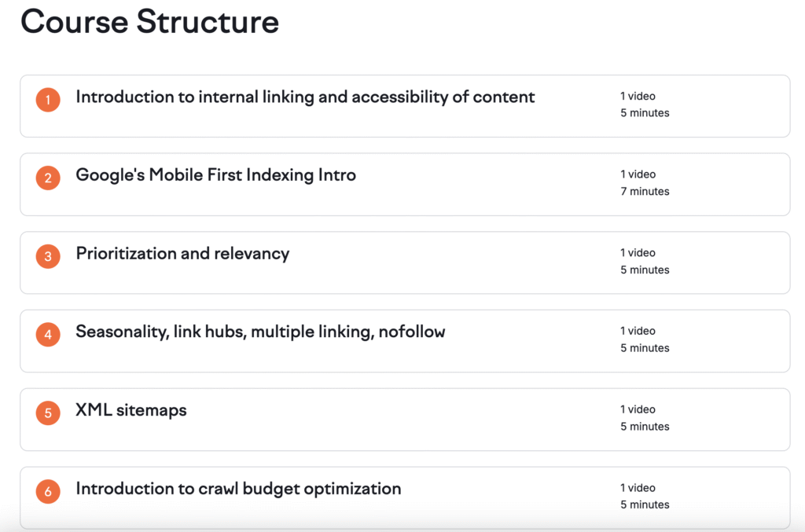
Task: Click the orange number 5 badge
Action: 48,413
